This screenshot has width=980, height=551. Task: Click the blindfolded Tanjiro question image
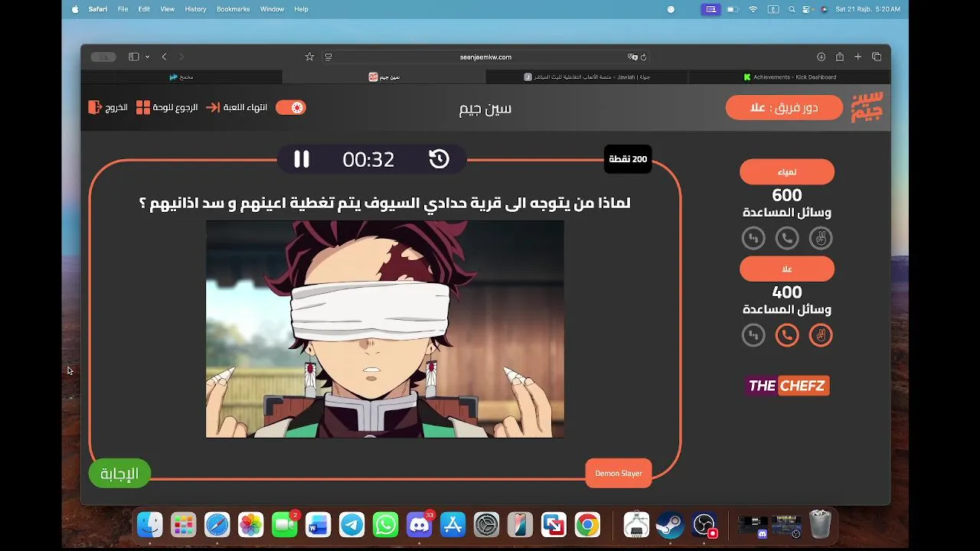(385, 329)
